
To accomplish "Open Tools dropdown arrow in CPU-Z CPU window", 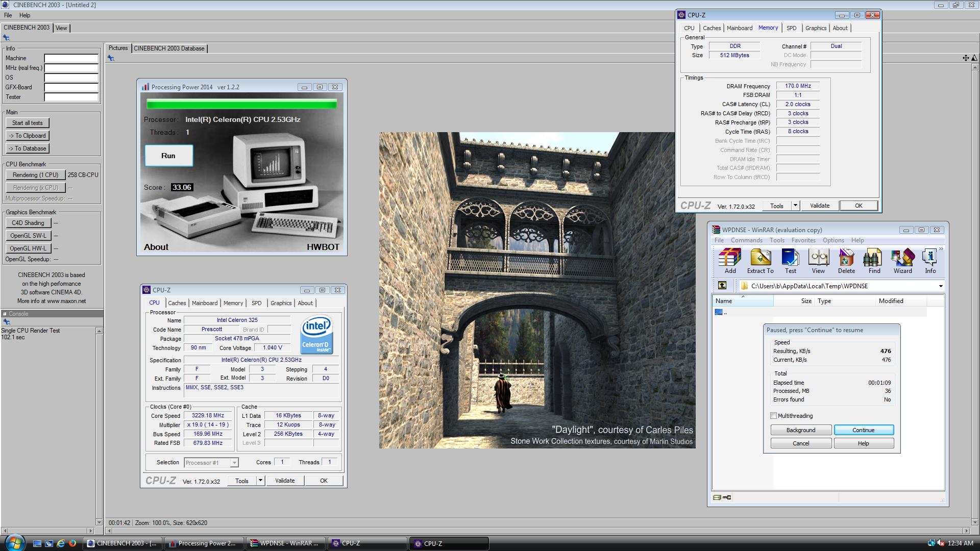I will pyautogui.click(x=260, y=481).
